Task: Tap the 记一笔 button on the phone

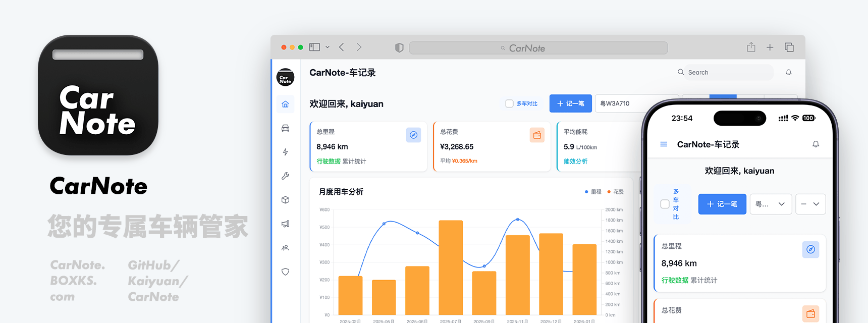Action: coord(722,204)
